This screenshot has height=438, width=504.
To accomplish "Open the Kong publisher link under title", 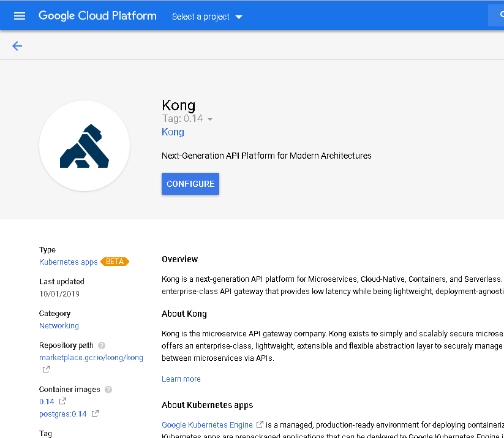I will tap(173, 132).
